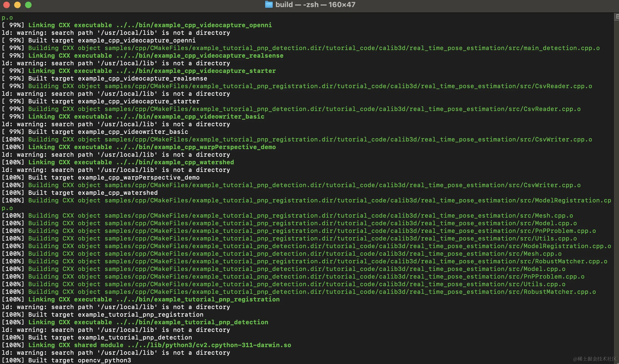619x364 pixels.
Task: Click the blue build folder proxy icon
Action: [x=269, y=5]
